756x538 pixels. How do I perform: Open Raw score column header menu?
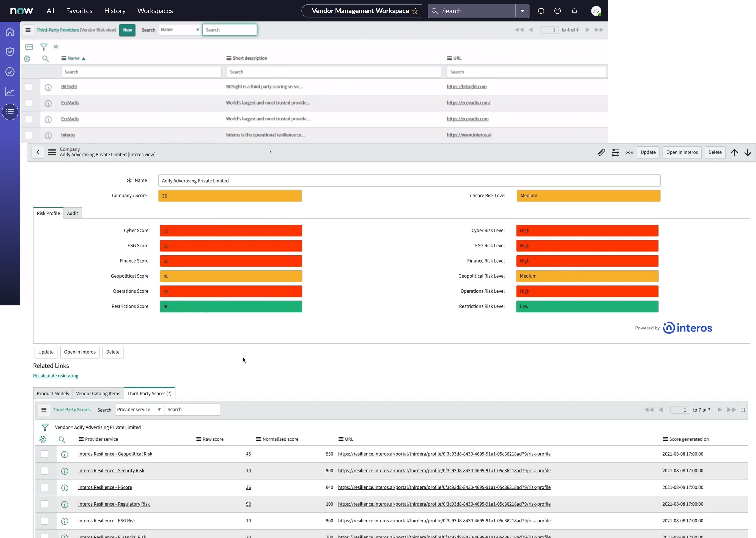(198, 439)
